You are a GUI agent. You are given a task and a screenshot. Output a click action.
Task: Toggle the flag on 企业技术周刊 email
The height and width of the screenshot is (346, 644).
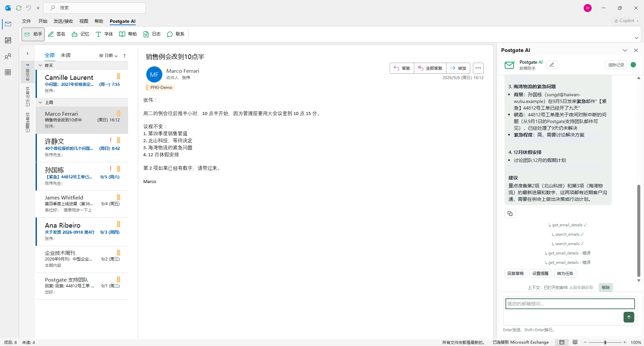point(118,253)
